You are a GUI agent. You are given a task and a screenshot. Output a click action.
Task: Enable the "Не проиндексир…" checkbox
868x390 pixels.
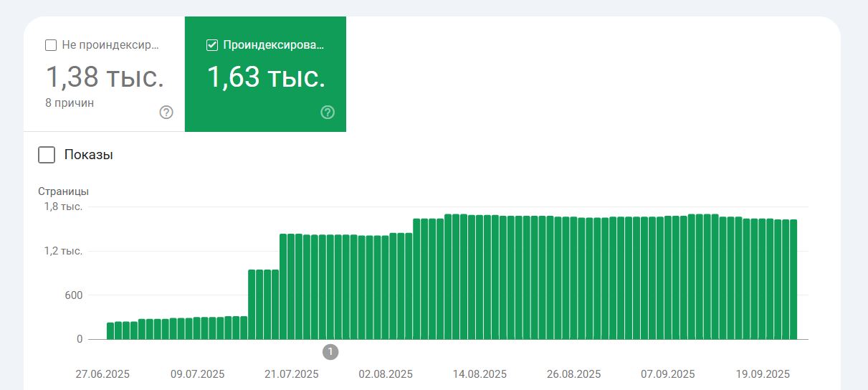tap(51, 45)
